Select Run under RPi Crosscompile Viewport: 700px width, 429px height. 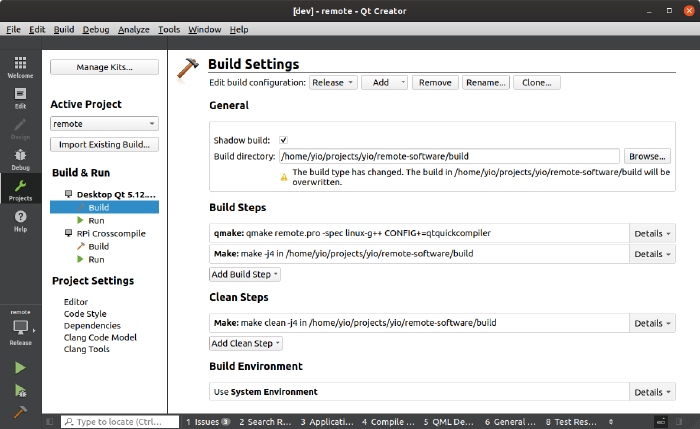(96, 259)
